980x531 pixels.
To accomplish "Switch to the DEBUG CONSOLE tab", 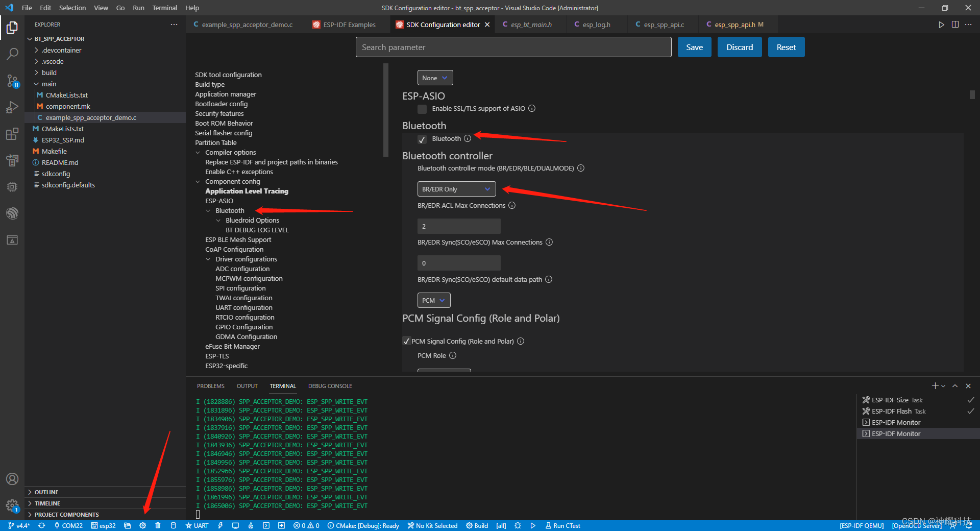I will coord(330,386).
